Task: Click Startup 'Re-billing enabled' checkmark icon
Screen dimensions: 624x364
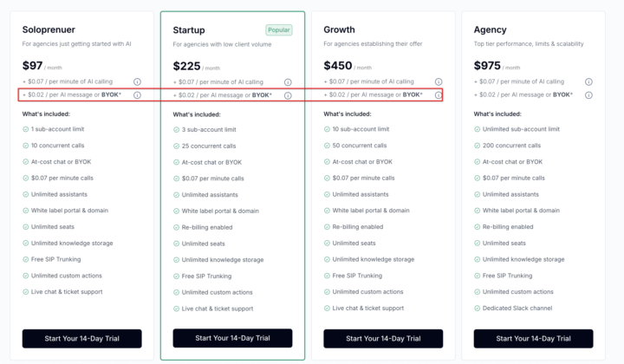Action: coord(176,227)
